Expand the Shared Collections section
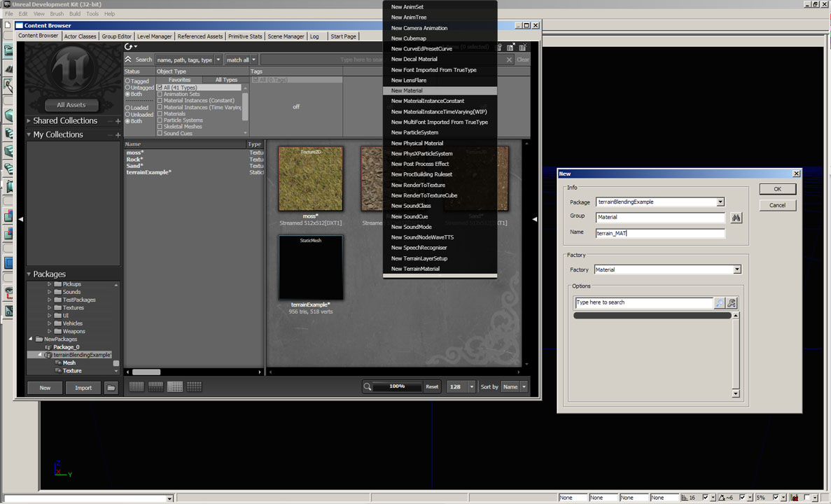 point(29,121)
